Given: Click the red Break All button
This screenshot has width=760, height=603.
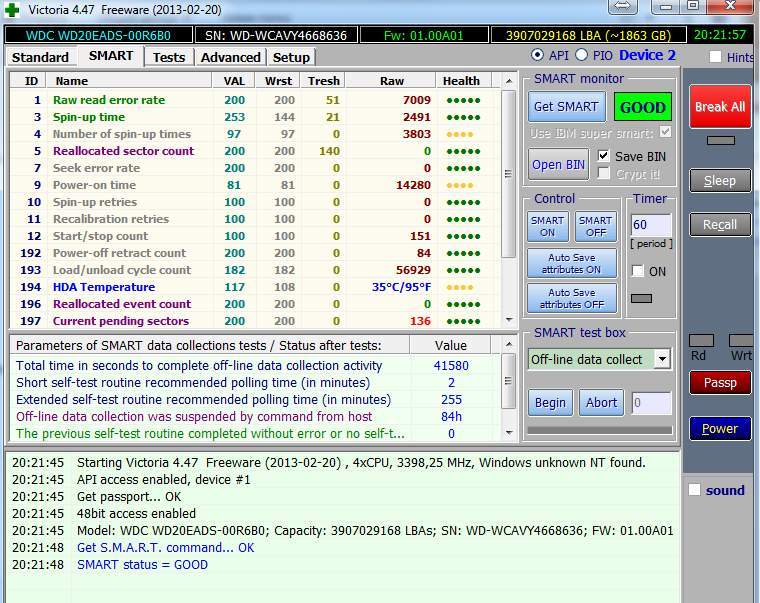Looking at the screenshot, I should (x=720, y=107).
